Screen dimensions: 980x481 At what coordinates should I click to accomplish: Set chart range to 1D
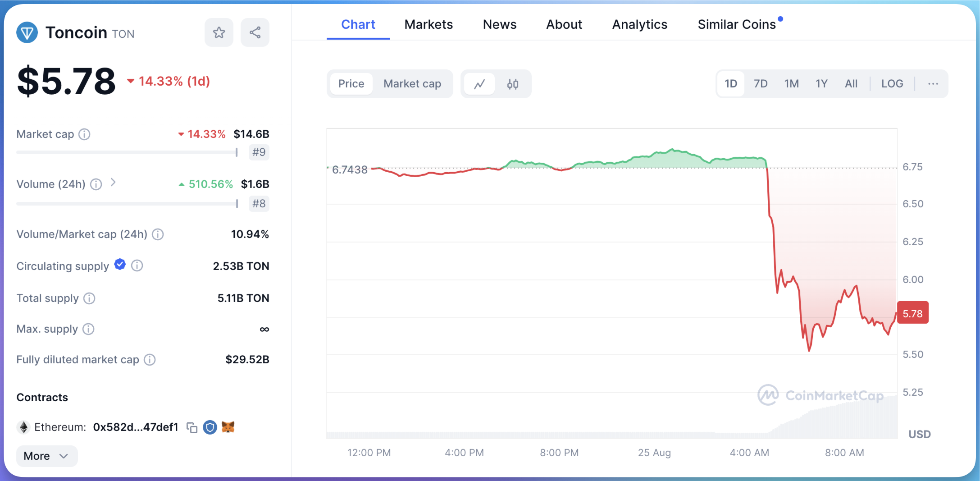(731, 84)
